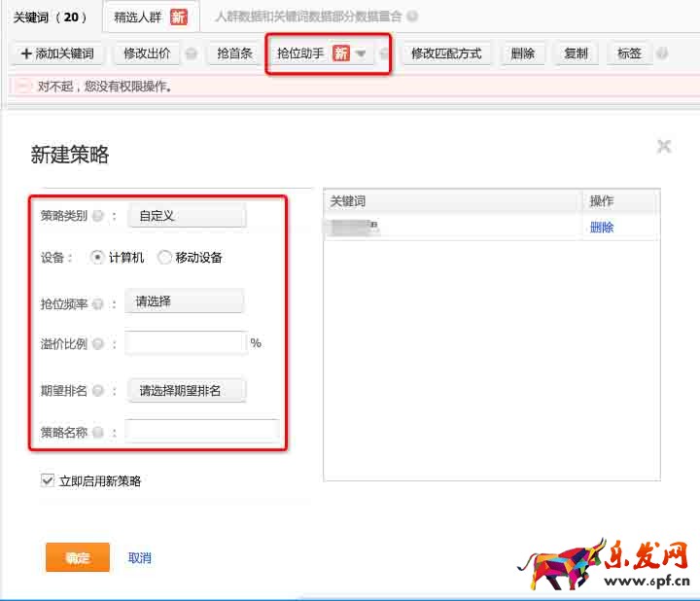Click the 取消 link
This screenshot has height=601, width=700.
click(140, 558)
